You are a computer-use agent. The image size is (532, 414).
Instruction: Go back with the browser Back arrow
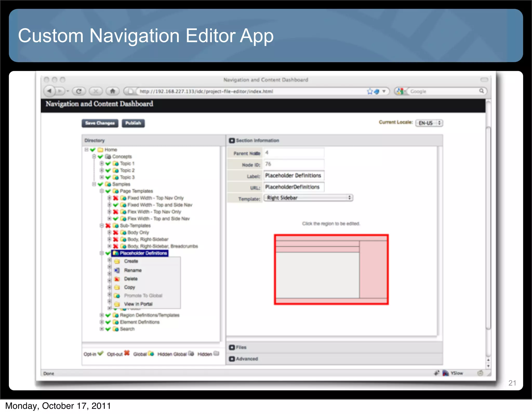coord(49,91)
